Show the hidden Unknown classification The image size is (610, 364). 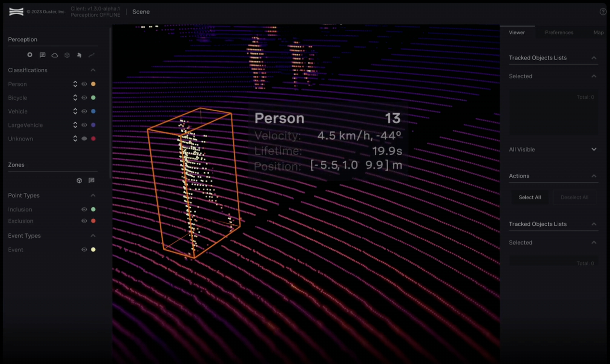point(84,139)
